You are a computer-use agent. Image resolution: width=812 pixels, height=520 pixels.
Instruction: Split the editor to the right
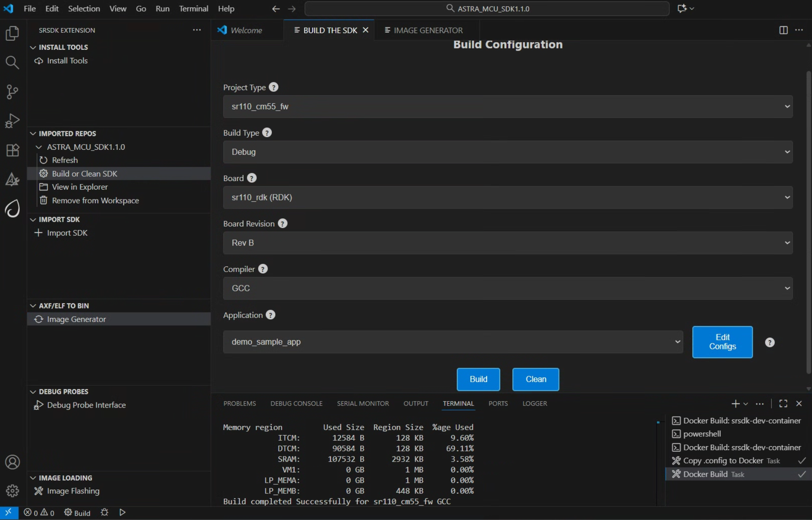(x=783, y=30)
